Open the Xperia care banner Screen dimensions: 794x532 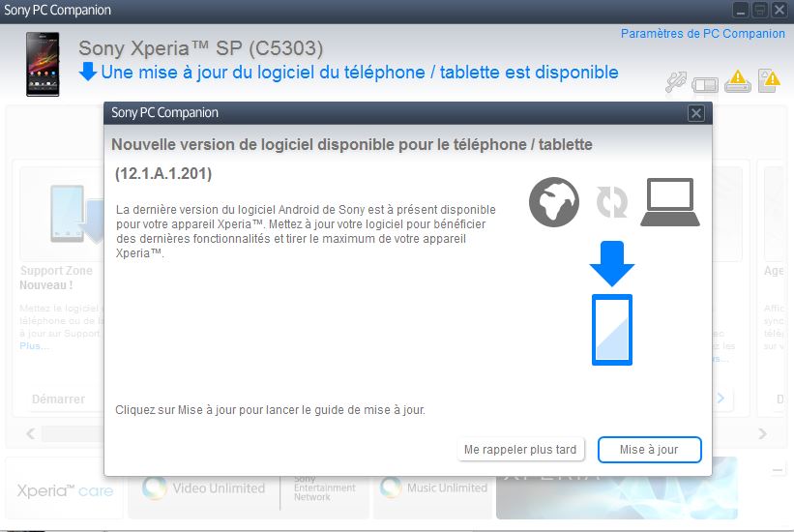(x=65, y=489)
